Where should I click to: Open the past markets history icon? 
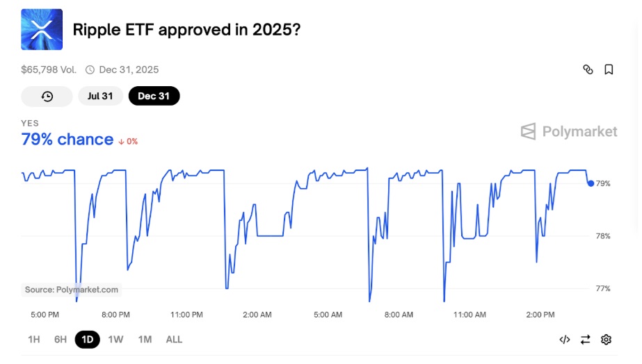47,97
